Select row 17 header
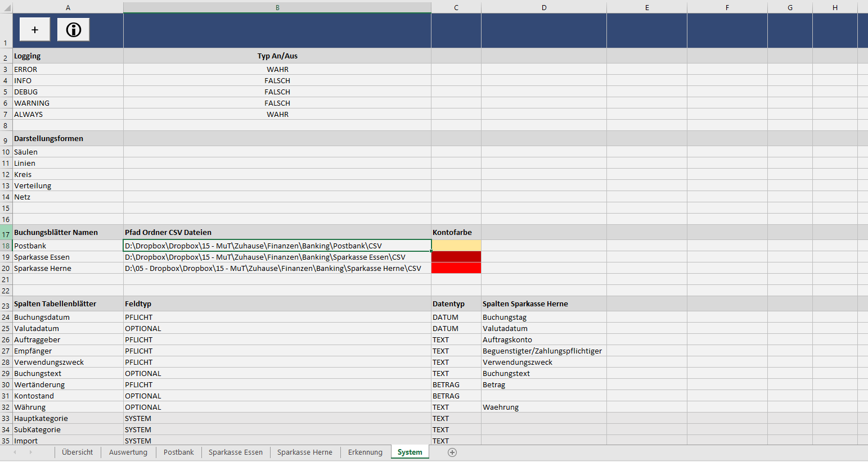This screenshot has height=462, width=868. 6,233
